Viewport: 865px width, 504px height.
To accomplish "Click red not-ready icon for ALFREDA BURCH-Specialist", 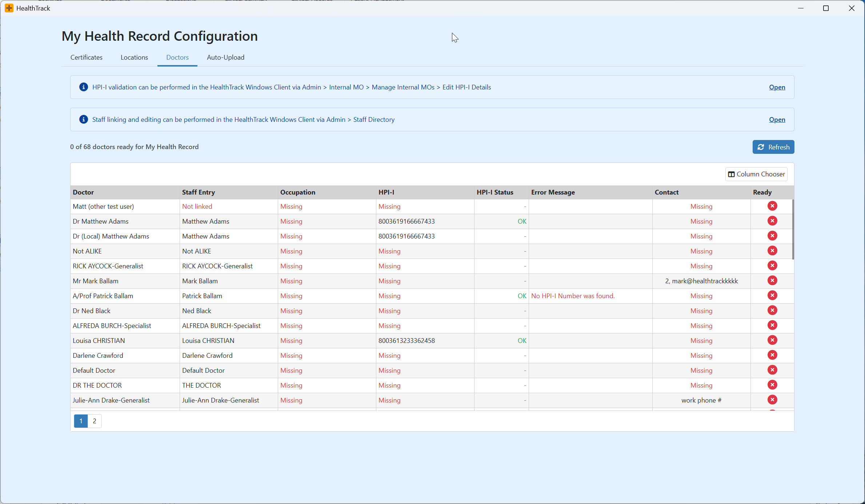I will [x=772, y=325].
